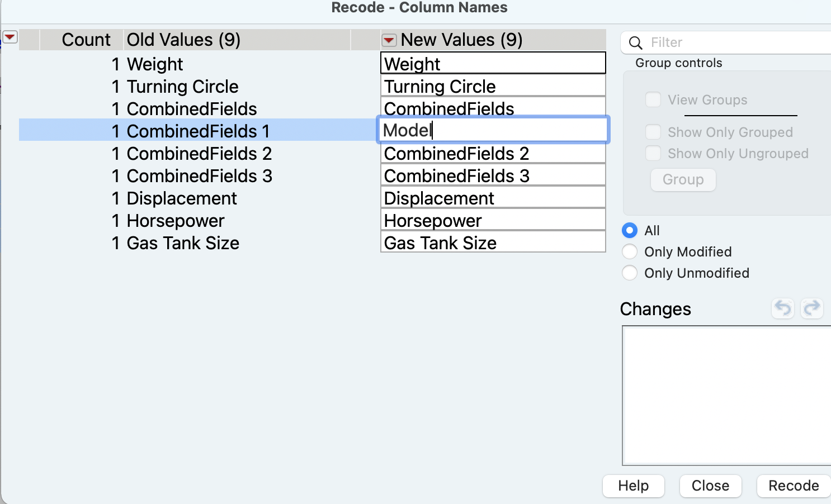Select the Only Modified radio button
This screenshot has width=831, height=504.
[x=629, y=251]
